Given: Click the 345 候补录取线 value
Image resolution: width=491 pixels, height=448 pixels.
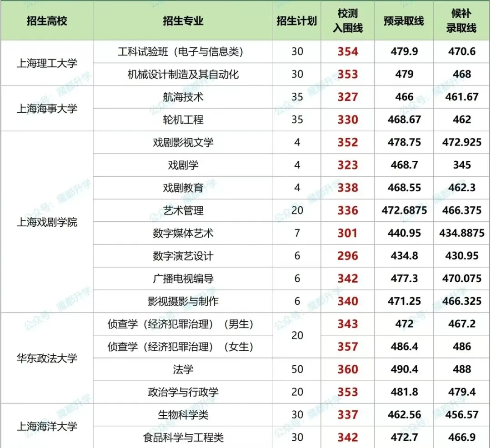Looking at the screenshot, I should click(461, 165).
